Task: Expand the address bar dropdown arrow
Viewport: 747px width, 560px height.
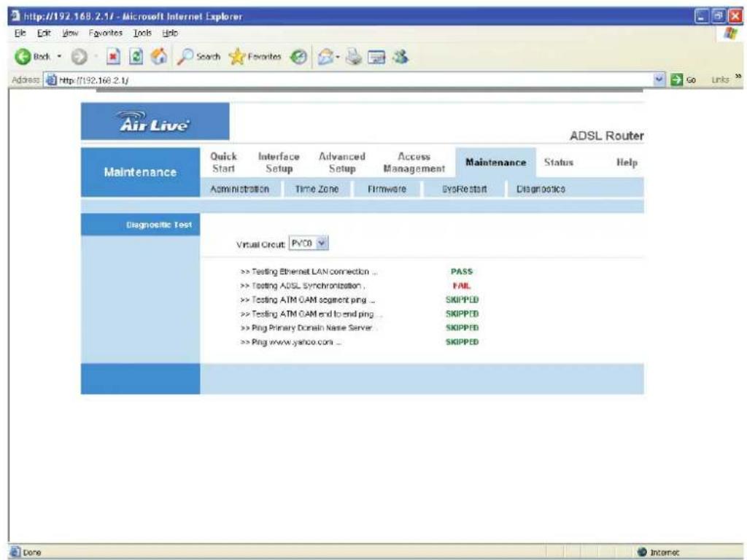Action: point(659,79)
